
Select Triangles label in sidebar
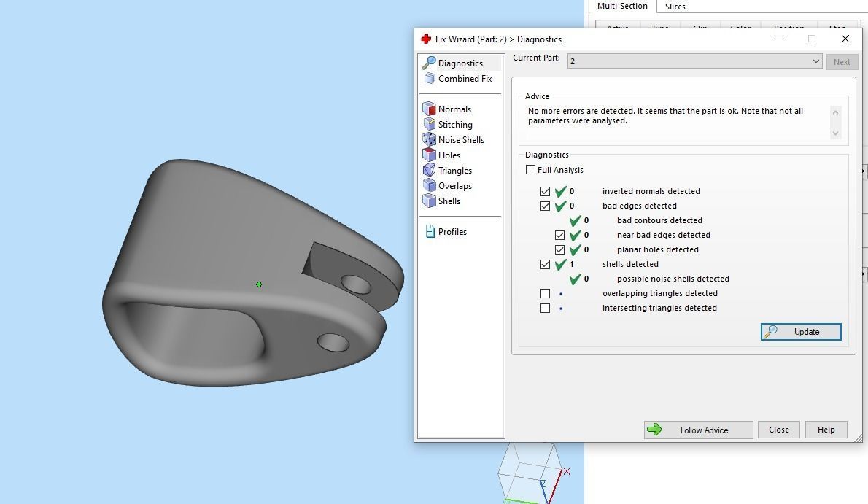click(455, 171)
